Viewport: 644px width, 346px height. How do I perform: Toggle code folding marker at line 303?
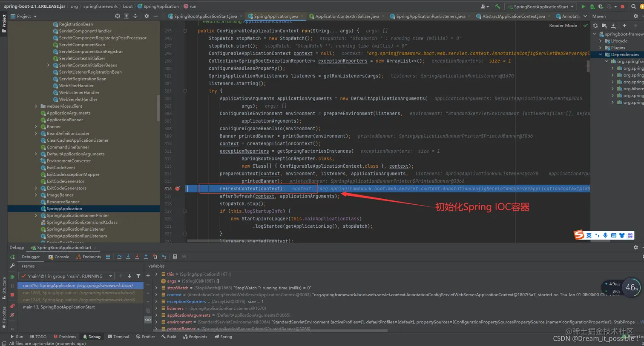(185, 91)
